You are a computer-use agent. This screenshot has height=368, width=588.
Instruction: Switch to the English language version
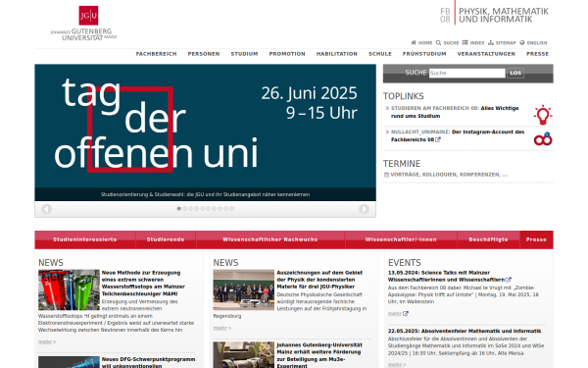point(533,43)
